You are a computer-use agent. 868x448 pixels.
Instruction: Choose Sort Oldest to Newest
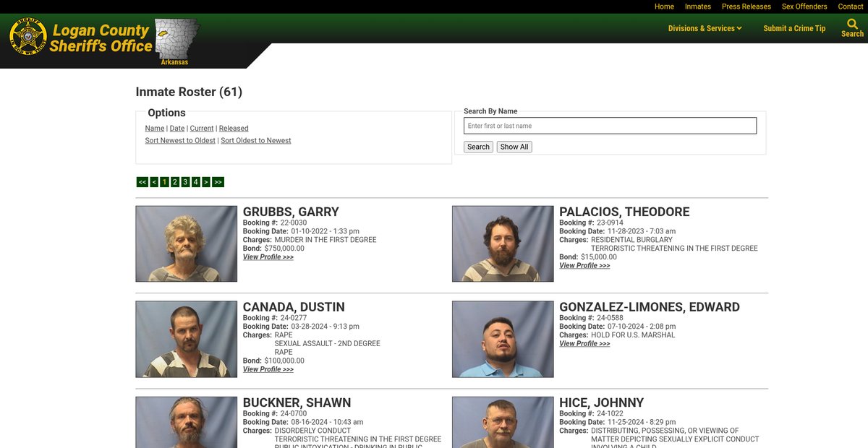click(x=256, y=141)
